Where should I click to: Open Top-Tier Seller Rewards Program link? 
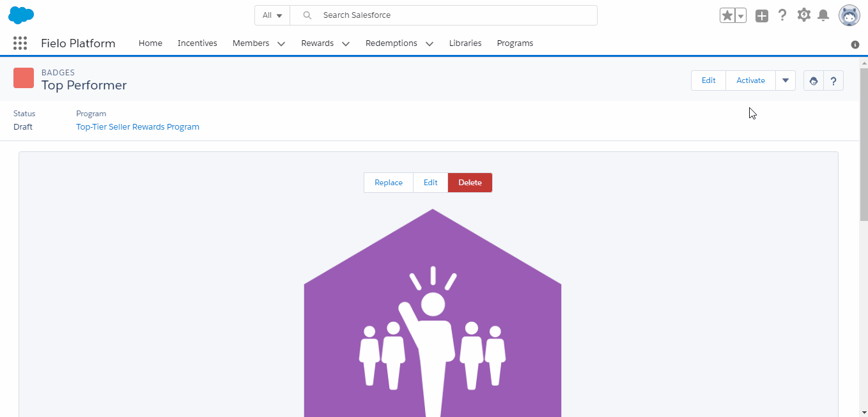click(137, 127)
